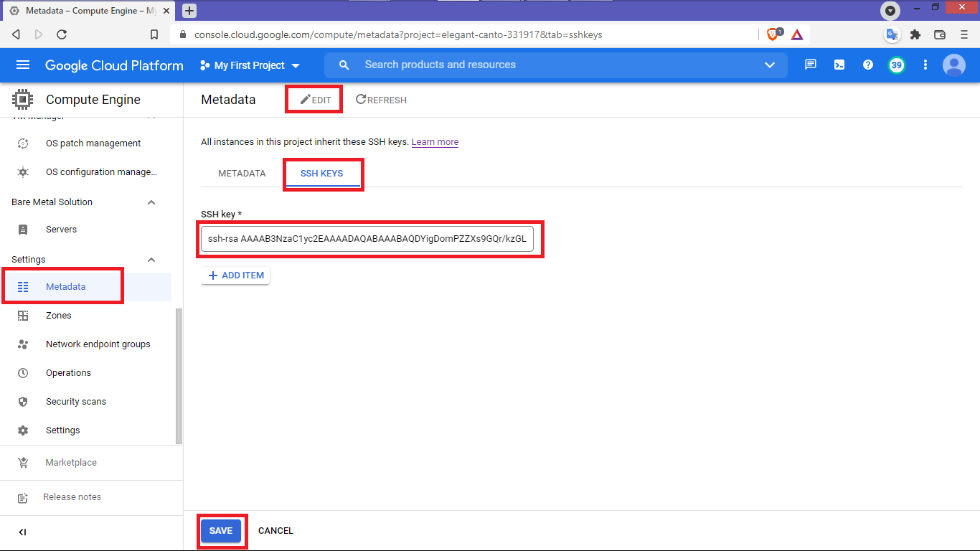The image size is (980, 551).
Task: Click the Compute Engine chip icon
Action: pos(23,100)
